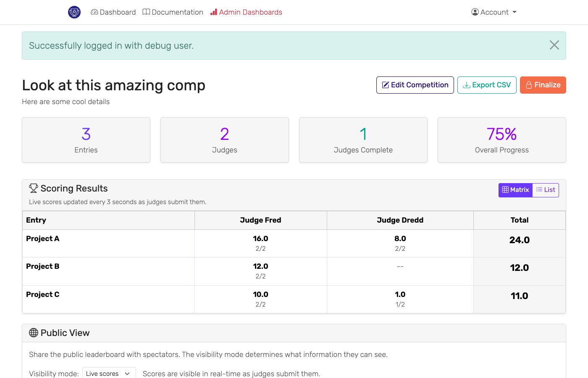Viewport: 588px width, 378px height.
Task: Switch scoring results to Matrix view
Action: pyautogui.click(x=515, y=190)
